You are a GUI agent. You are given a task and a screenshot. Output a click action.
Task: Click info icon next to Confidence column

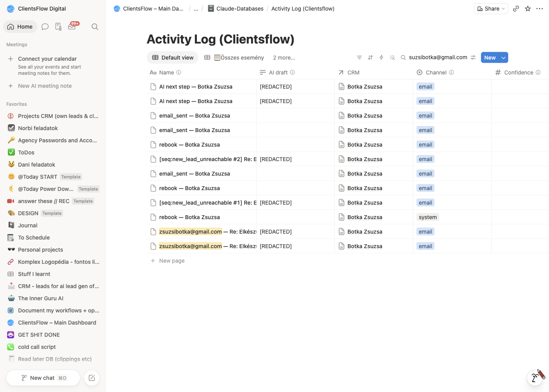(538, 73)
